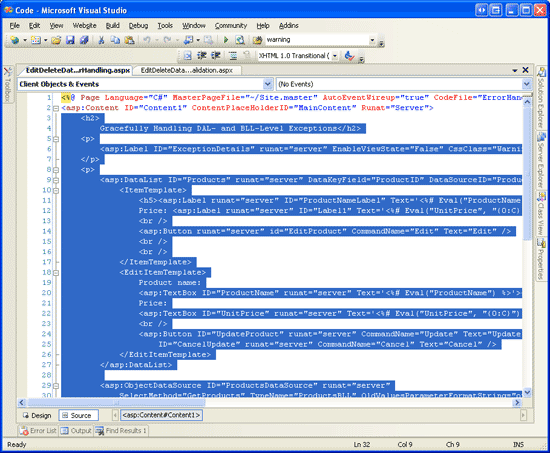
Task: Click the Cut scissors icon
Action: [x=101, y=40]
